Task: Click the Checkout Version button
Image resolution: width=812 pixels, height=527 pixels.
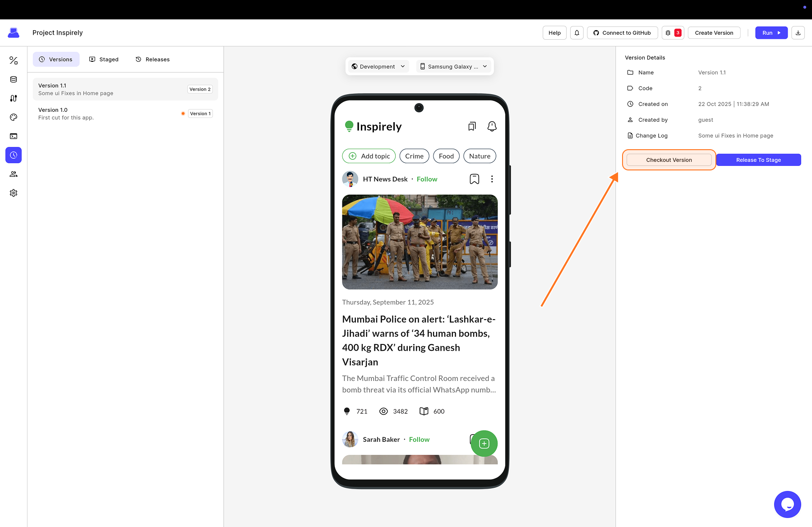Action: (669, 160)
